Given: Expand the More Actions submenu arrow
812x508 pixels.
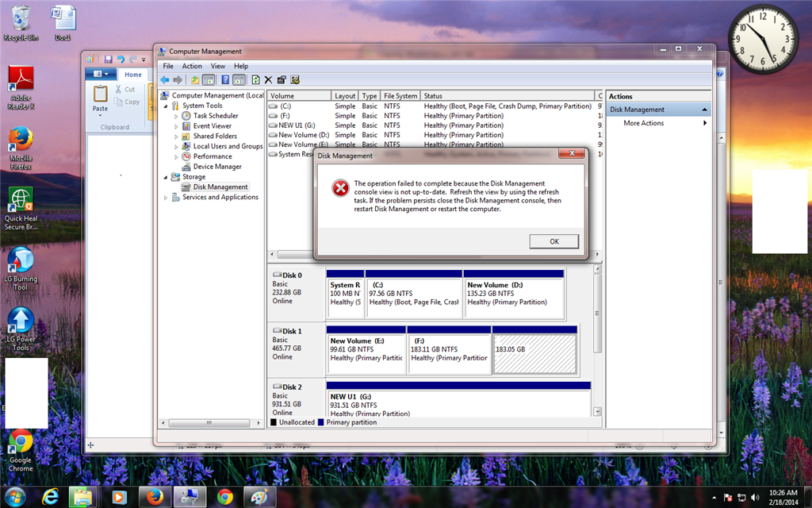Looking at the screenshot, I should (705, 123).
